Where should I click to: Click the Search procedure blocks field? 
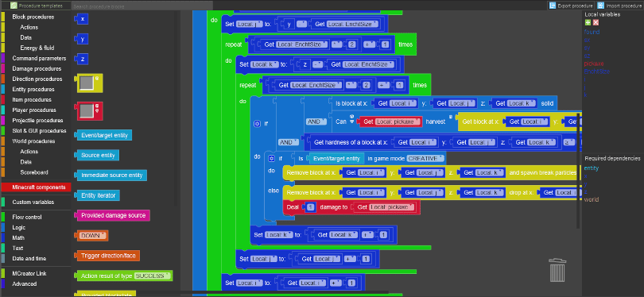[x=142, y=6]
